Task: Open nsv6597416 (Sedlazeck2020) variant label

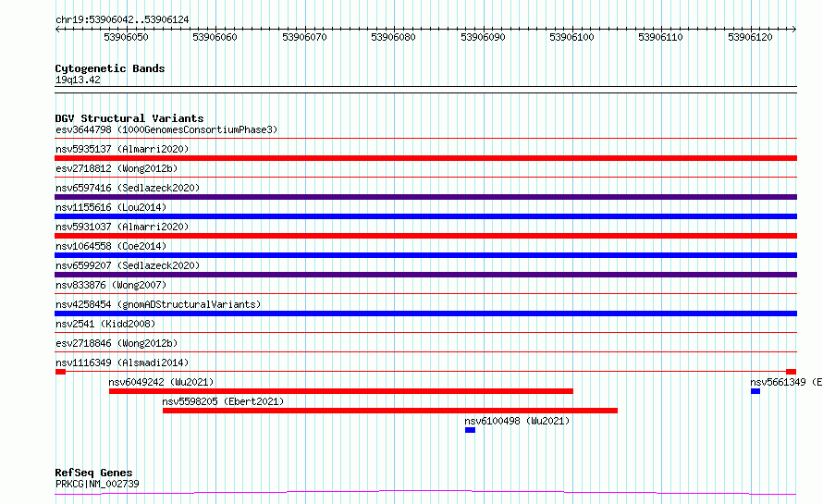Action: pos(128,188)
